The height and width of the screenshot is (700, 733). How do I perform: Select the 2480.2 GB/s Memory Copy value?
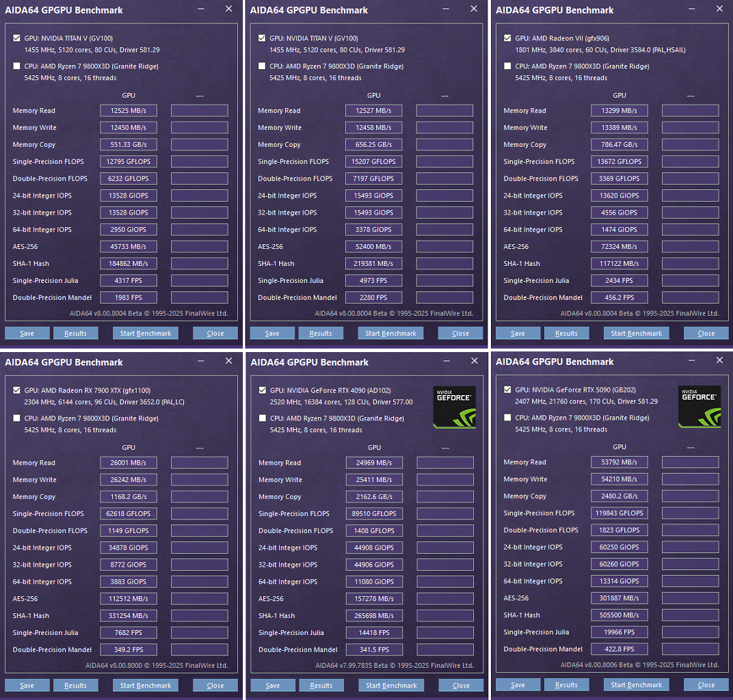point(619,496)
